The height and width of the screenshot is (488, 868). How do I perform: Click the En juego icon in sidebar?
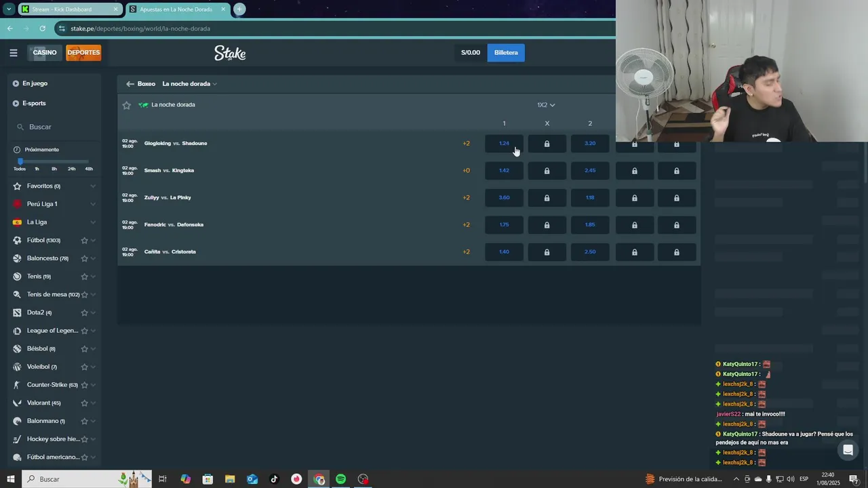(16, 83)
